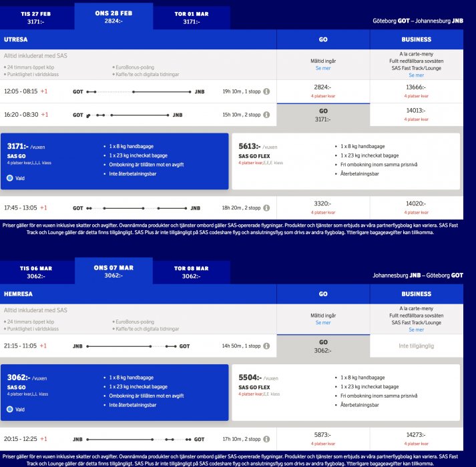The image size is (476, 467).
Task: Open info icon for 16:20 - 08:30 flight
Action: [x=266, y=115]
